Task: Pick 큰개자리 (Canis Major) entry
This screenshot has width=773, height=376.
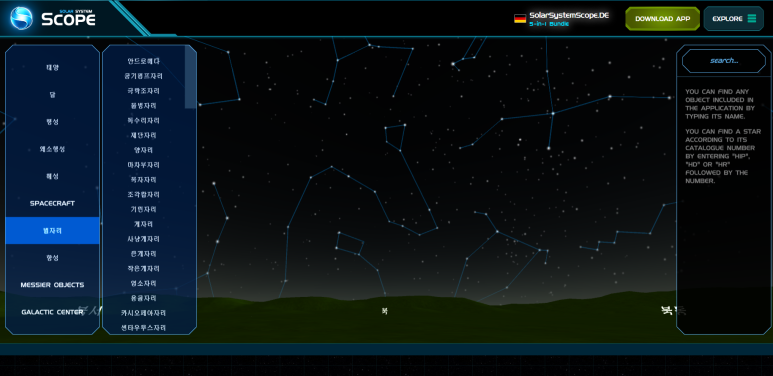Action: pos(143,253)
